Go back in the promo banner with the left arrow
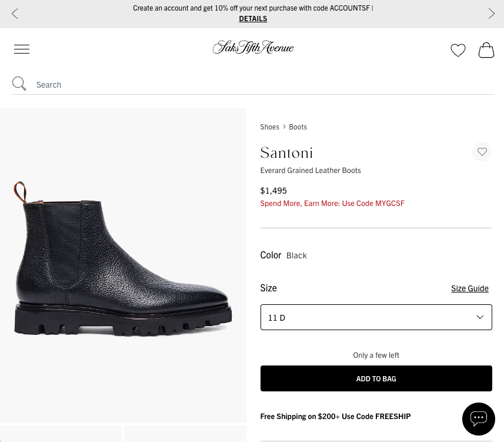 [14, 14]
